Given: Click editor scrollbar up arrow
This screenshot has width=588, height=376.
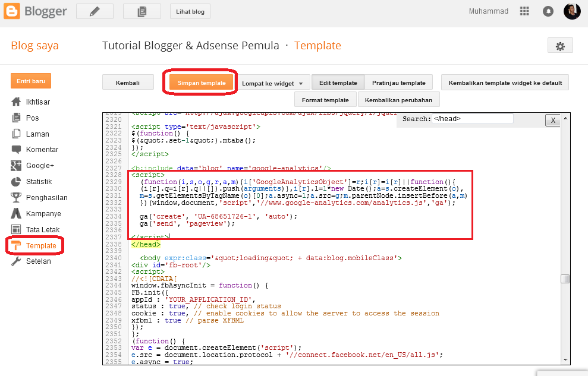Looking at the screenshot, I should (x=565, y=118).
